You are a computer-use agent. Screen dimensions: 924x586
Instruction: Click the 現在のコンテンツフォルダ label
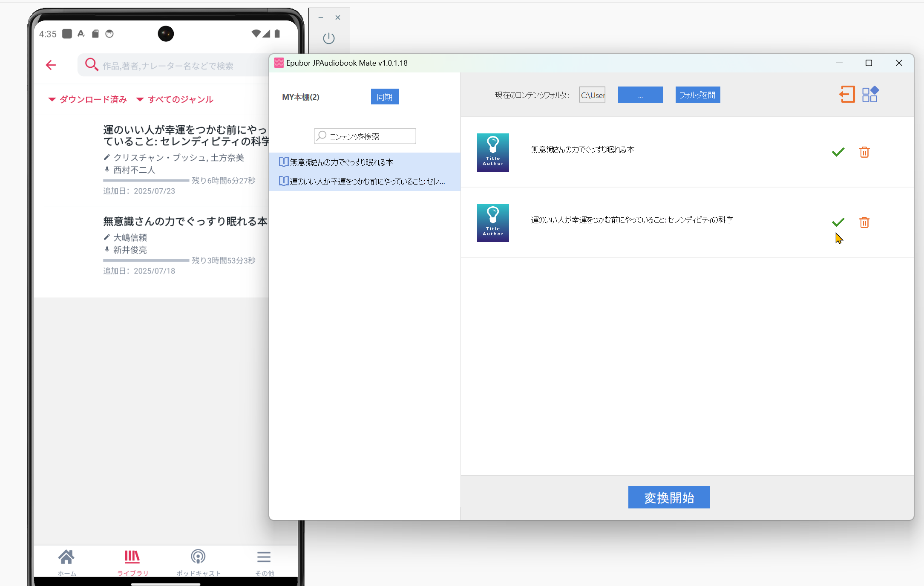(532, 95)
